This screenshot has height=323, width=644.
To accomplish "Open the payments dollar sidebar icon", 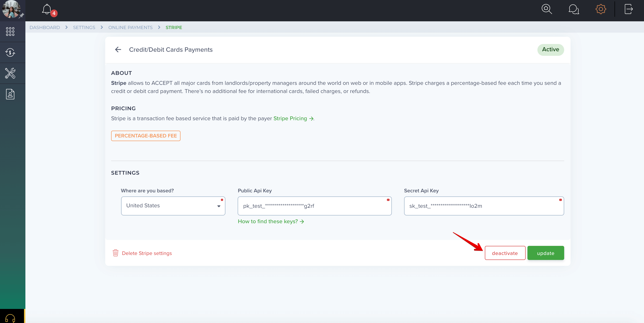I will [10, 52].
